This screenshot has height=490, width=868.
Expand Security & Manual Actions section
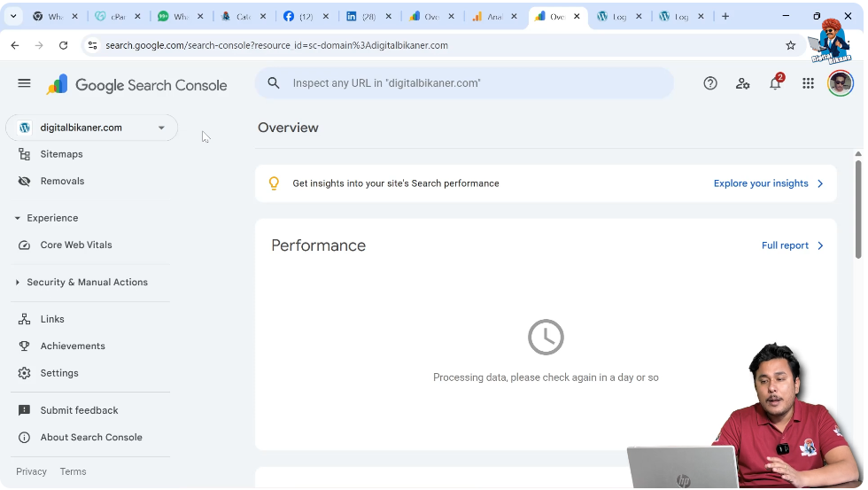click(x=17, y=283)
